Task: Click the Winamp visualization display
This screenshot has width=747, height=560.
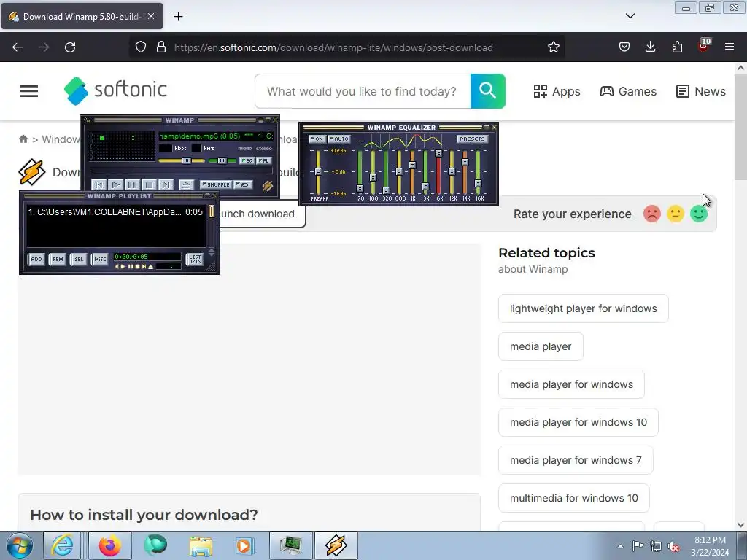Action: point(122,147)
